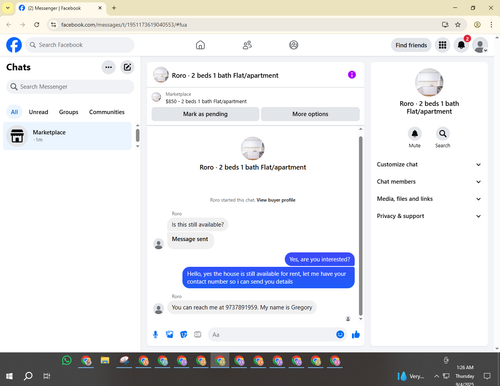This screenshot has height=386, width=500.
Task: Open a new browser tab
Action: point(114,8)
